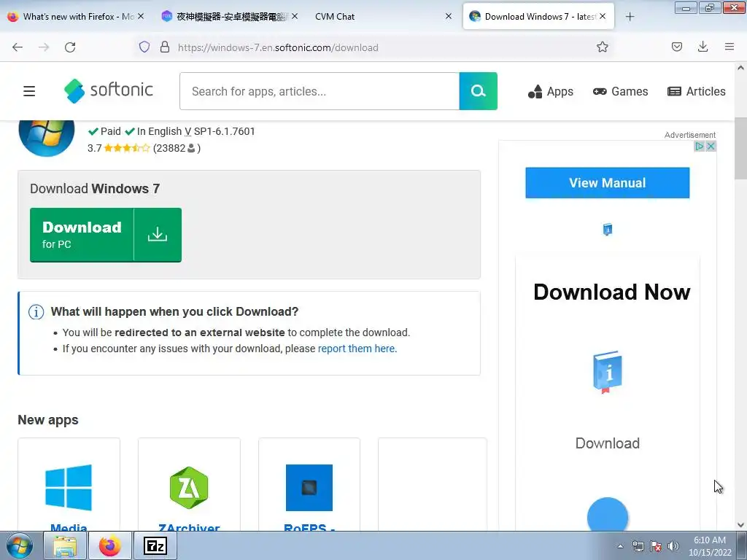Screen dimensions: 747x560
Task: Click the 3.7 star rating
Action: [119, 148]
